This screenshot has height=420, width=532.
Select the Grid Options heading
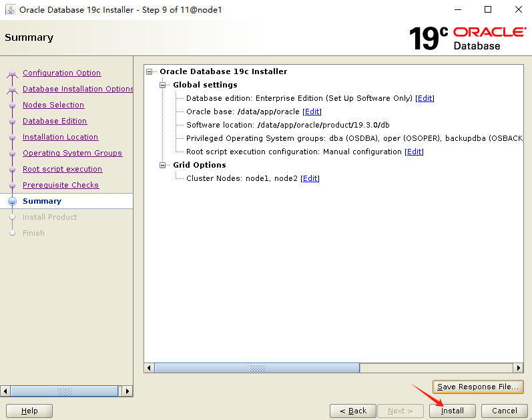200,165
